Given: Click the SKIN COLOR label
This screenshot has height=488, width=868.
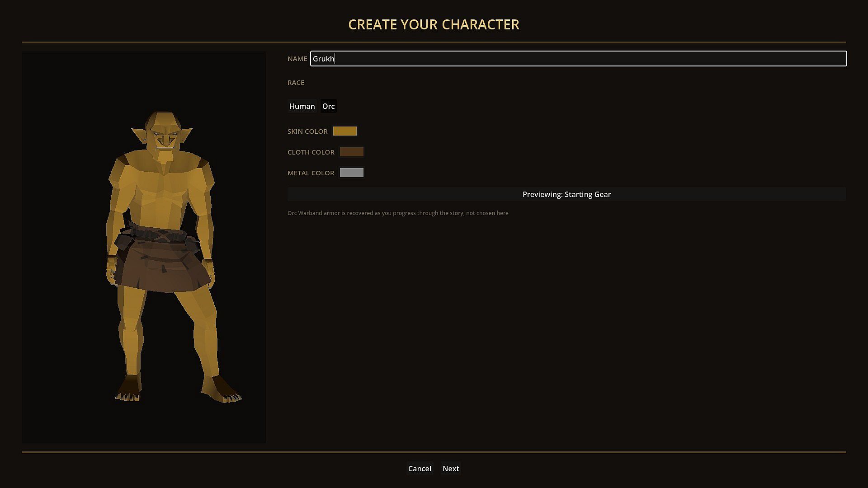Looking at the screenshot, I should (307, 131).
